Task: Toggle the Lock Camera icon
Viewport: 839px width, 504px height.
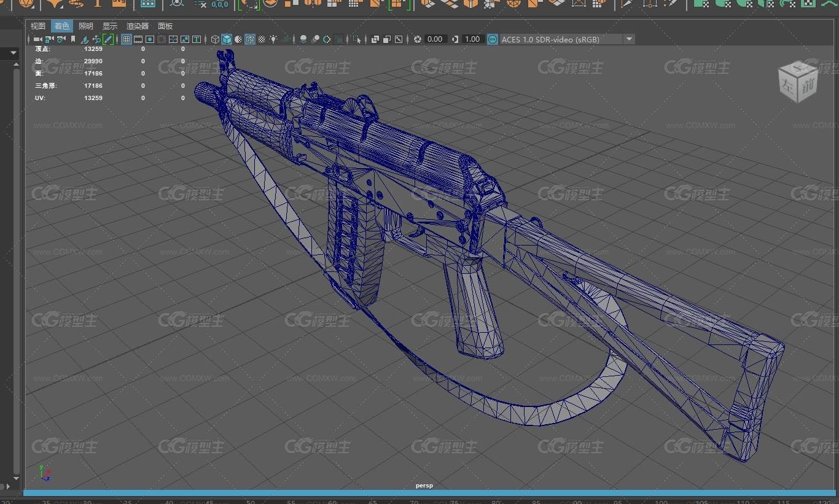Action: [49, 39]
